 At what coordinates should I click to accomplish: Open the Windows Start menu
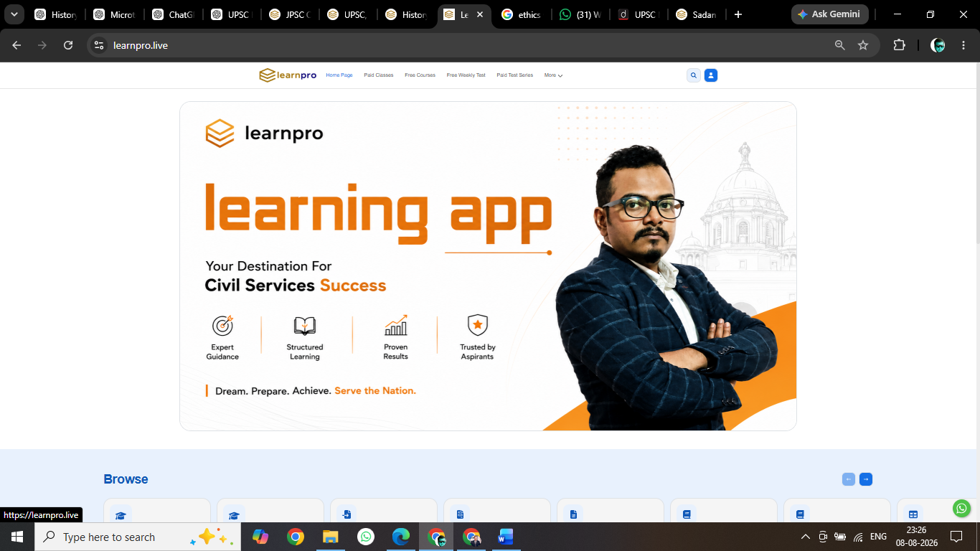click(17, 537)
